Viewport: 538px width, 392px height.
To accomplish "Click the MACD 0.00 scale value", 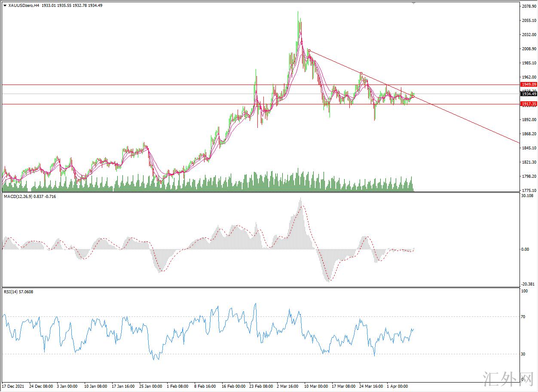I will coord(525,249).
